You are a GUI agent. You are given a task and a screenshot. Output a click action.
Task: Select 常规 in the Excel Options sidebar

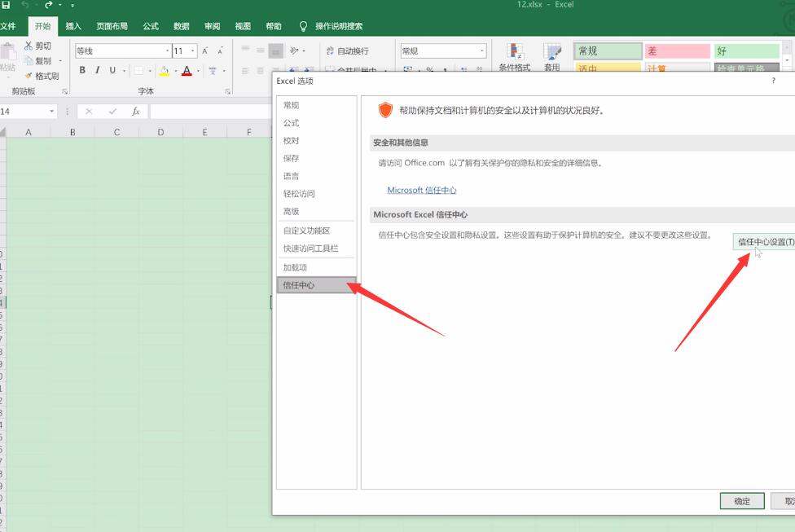[x=316, y=105]
